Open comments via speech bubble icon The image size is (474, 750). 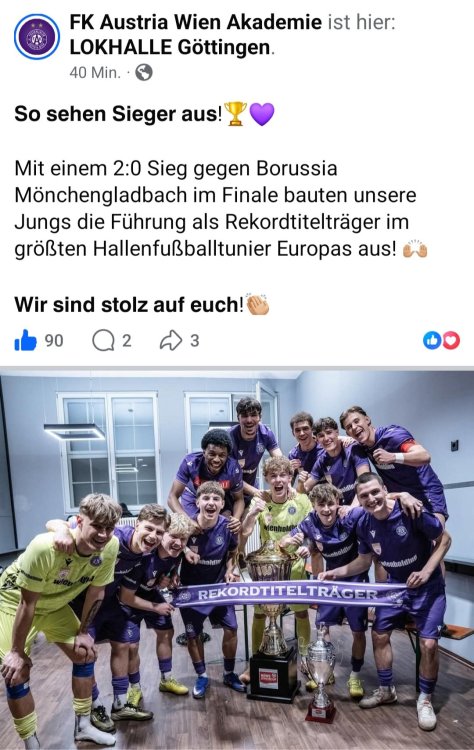pyautogui.click(x=103, y=341)
